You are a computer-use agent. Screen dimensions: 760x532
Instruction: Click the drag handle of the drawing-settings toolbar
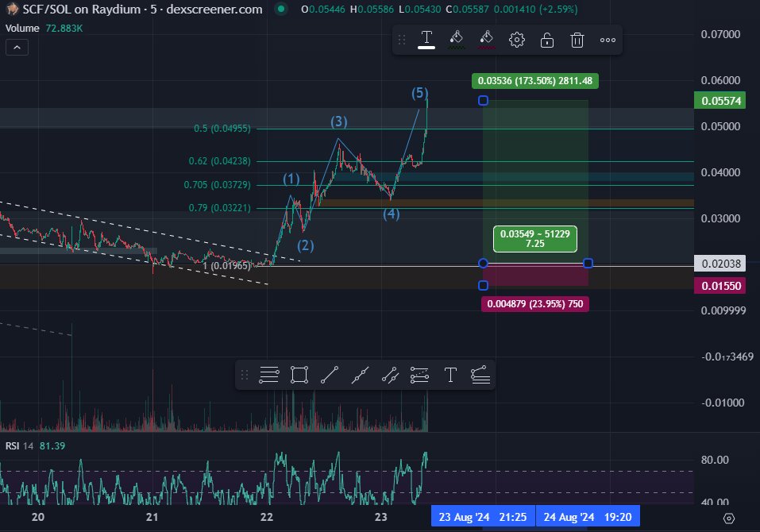point(401,40)
